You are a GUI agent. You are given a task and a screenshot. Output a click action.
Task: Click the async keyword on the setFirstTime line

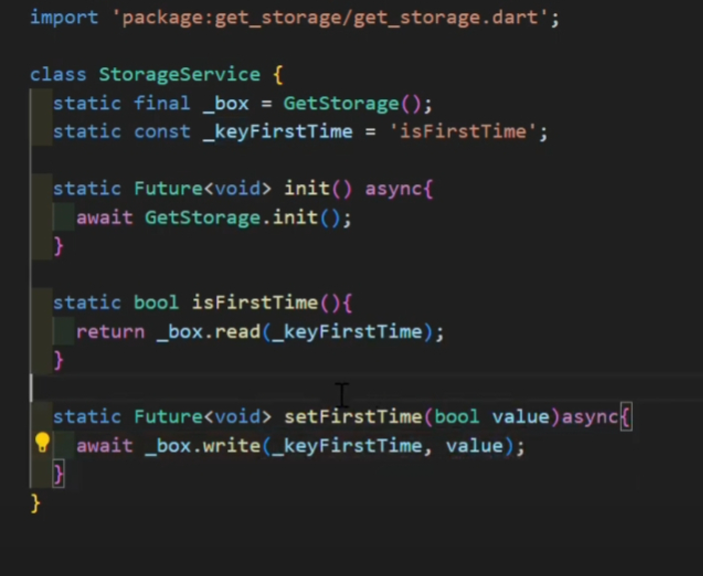coord(590,418)
